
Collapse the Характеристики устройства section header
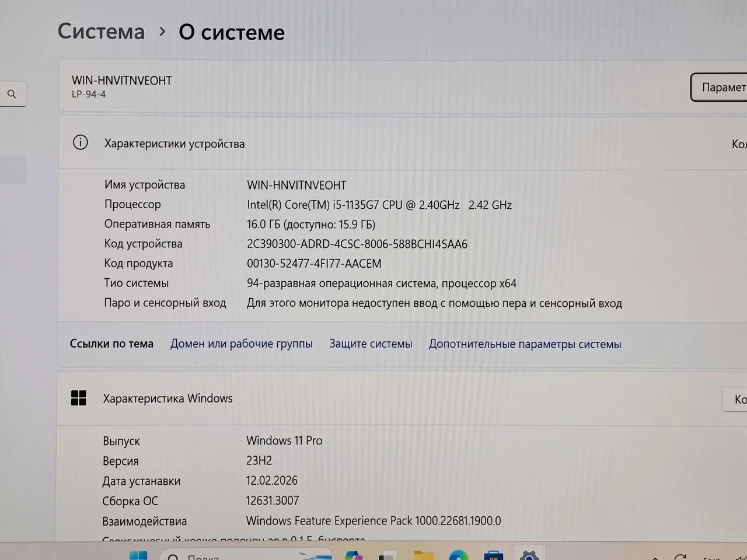pos(403,143)
